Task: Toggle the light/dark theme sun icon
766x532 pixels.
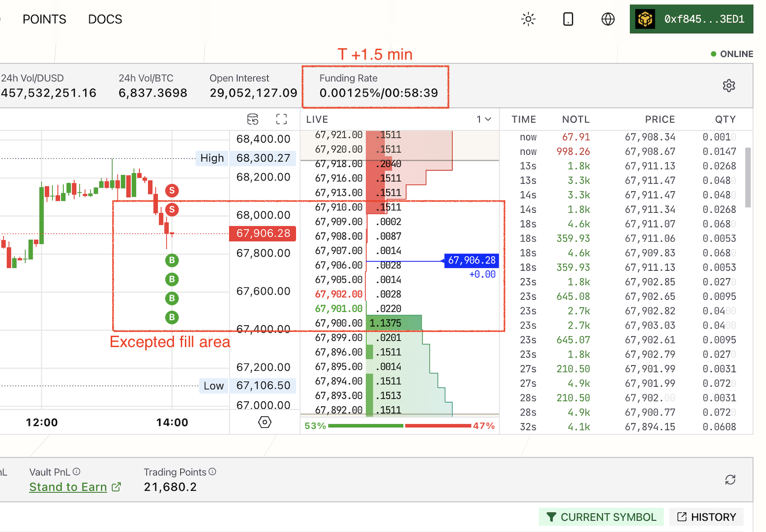Action: [x=528, y=19]
